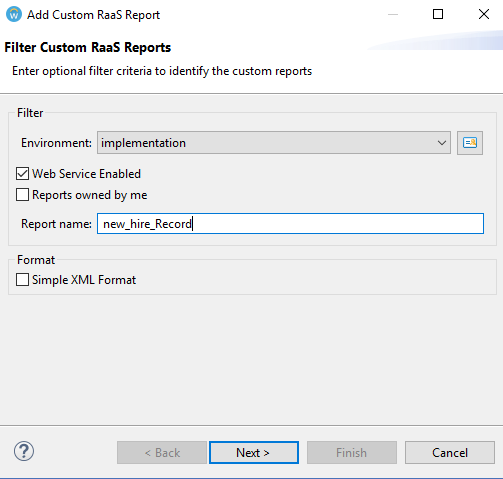Click the greyed-out < Back button
Screen dimensions: 503x479
pos(162,453)
